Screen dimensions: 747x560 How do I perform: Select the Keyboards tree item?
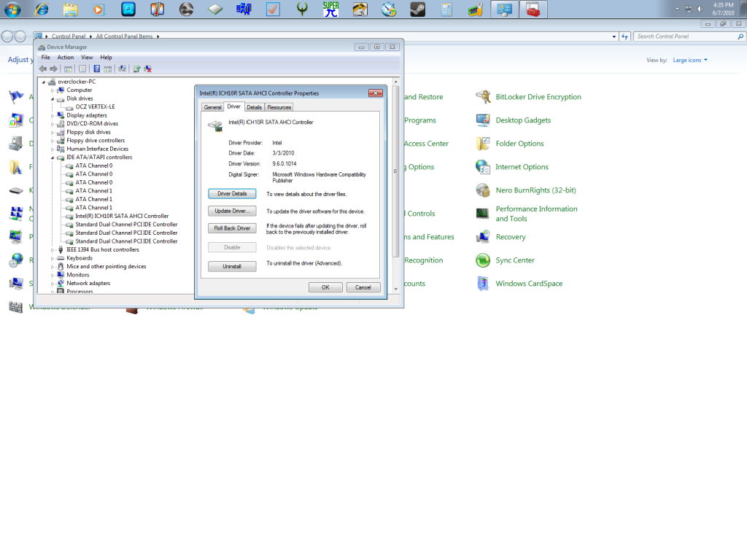tap(80, 258)
